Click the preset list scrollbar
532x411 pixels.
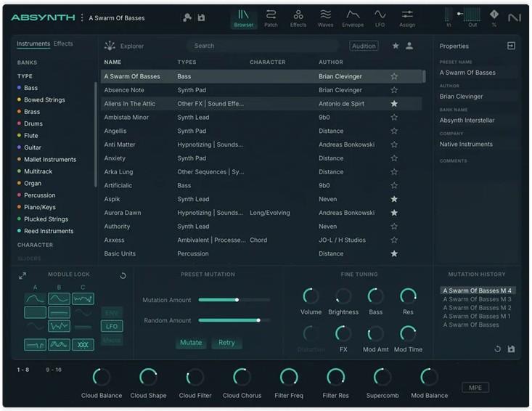point(424,76)
